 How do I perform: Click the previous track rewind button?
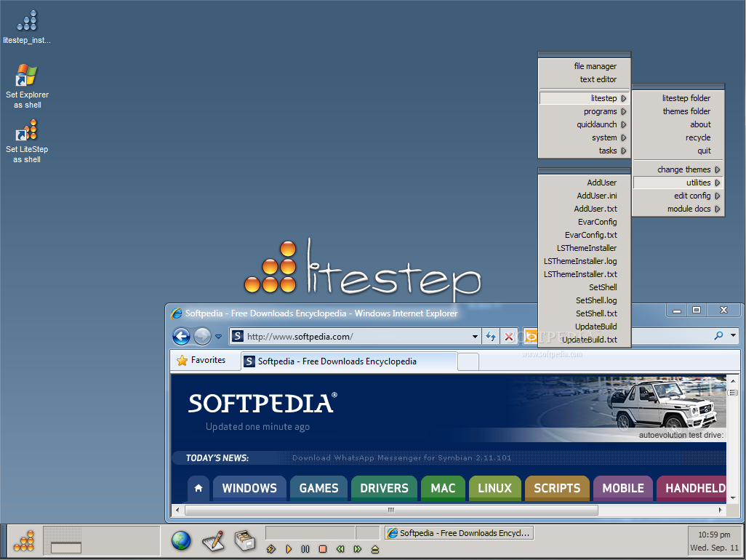[x=340, y=549]
